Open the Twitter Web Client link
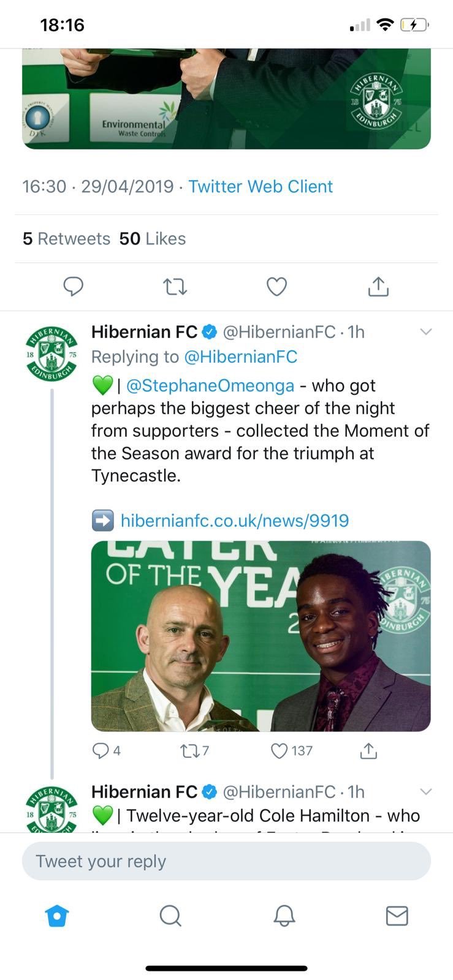Screen dimensions: 453x980 [260, 186]
